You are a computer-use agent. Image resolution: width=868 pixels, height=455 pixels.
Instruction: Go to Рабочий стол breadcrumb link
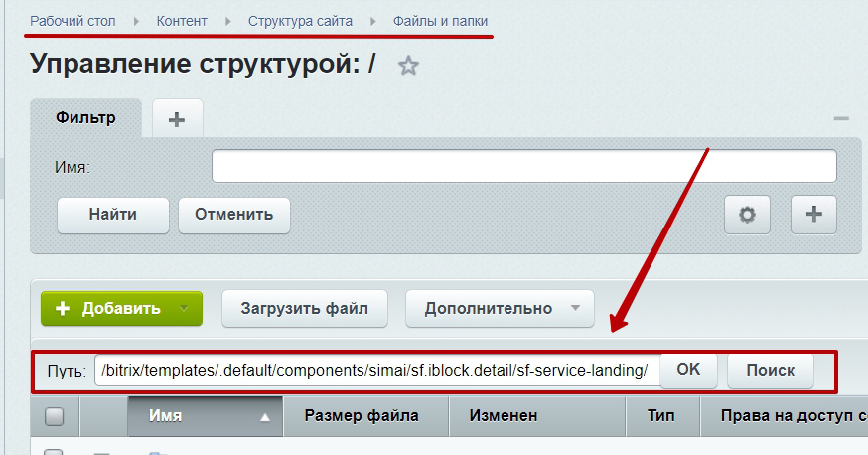pos(72,21)
